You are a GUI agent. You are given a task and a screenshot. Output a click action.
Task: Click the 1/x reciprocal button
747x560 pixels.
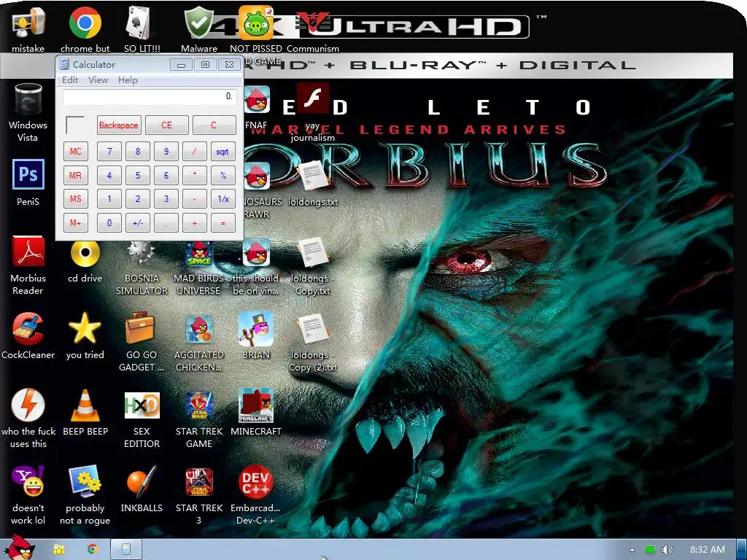(223, 199)
